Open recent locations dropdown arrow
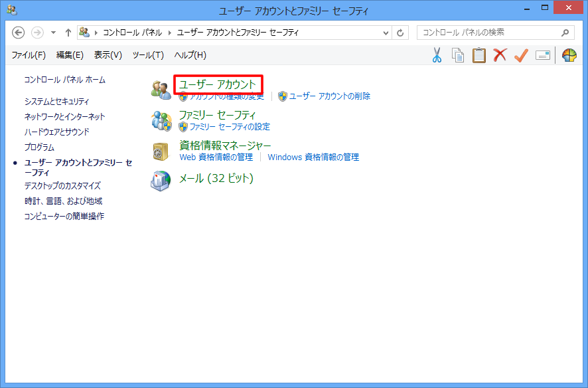 (x=53, y=33)
